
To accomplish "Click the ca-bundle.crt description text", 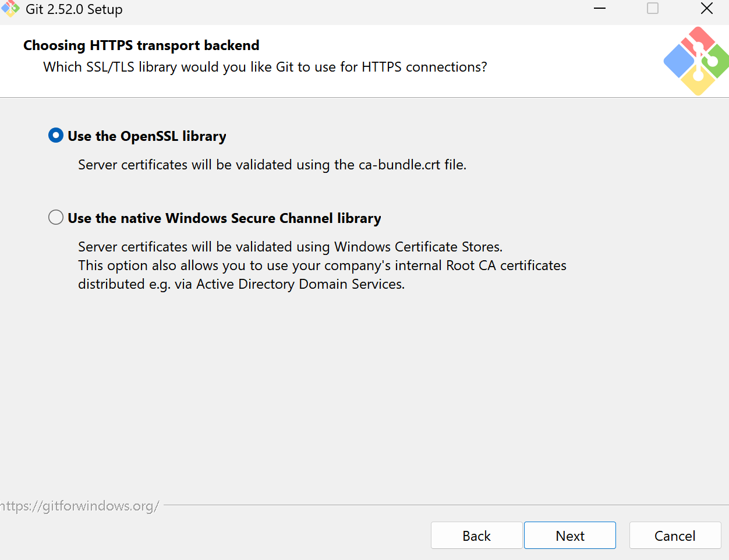I will [273, 165].
